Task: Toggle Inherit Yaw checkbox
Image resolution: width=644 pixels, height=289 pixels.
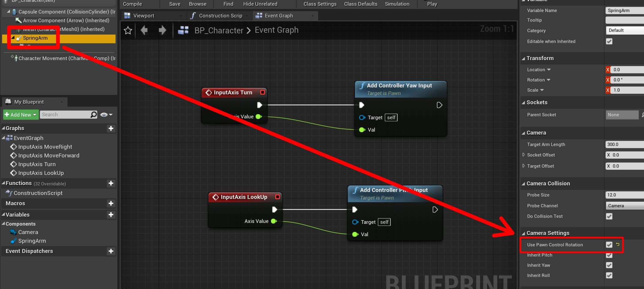Action: tap(609, 265)
